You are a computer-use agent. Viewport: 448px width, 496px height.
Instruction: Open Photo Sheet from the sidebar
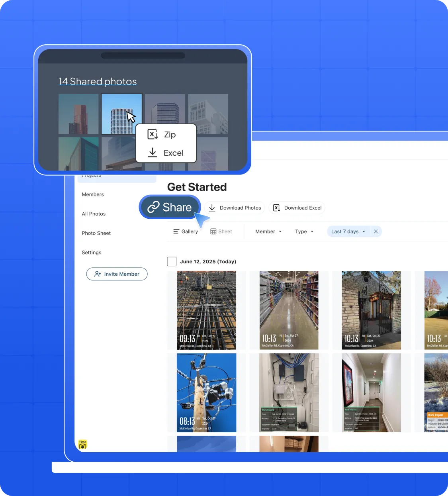(96, 233)
